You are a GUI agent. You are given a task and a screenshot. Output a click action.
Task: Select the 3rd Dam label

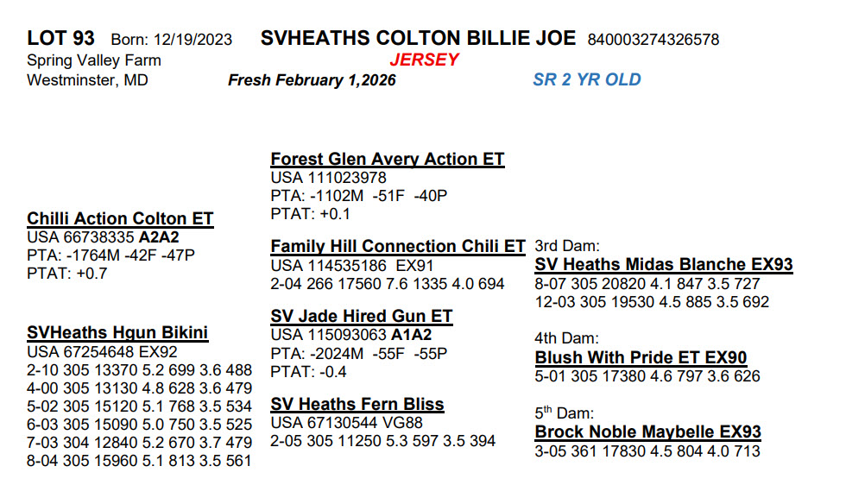pyautogui.click(x=566, y=246)
